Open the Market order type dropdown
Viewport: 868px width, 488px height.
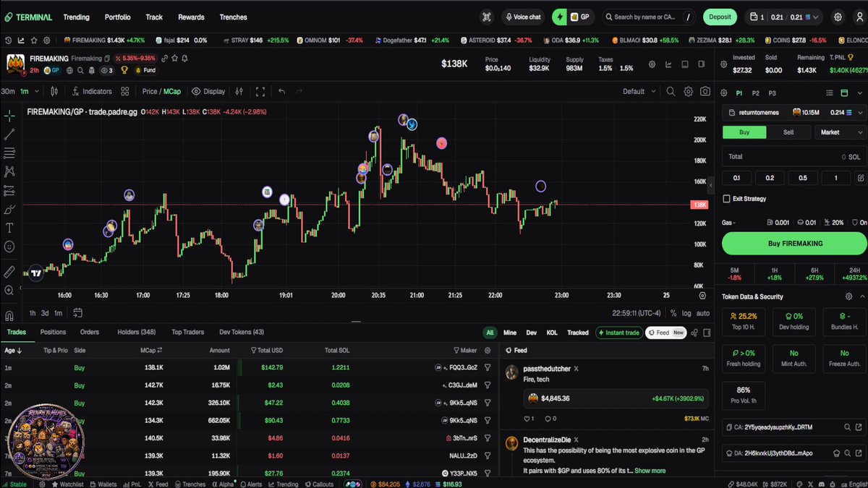tap(841, 132)
